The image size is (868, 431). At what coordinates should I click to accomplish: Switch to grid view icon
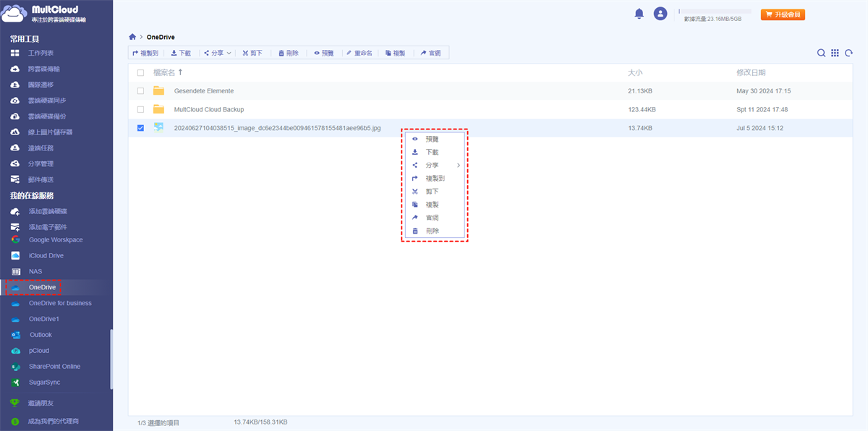[x=835, y=53]
